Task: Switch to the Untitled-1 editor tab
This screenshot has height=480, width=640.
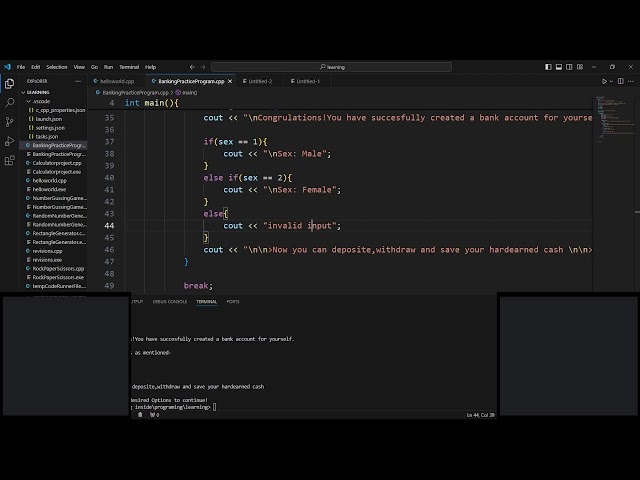Action: [x=305, y=81]
